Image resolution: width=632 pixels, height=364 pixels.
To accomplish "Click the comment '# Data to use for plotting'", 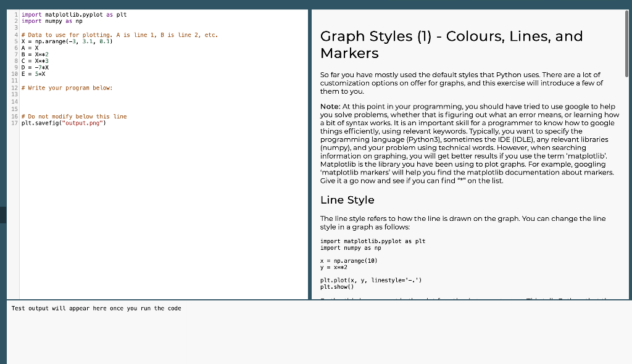I will 120,35.
